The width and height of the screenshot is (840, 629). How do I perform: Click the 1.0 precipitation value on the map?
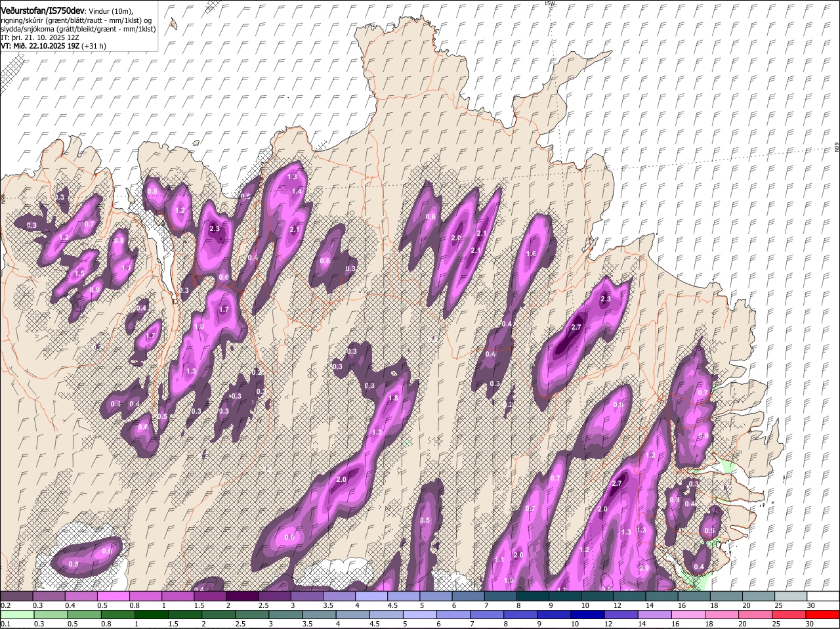tap(199, 326)
